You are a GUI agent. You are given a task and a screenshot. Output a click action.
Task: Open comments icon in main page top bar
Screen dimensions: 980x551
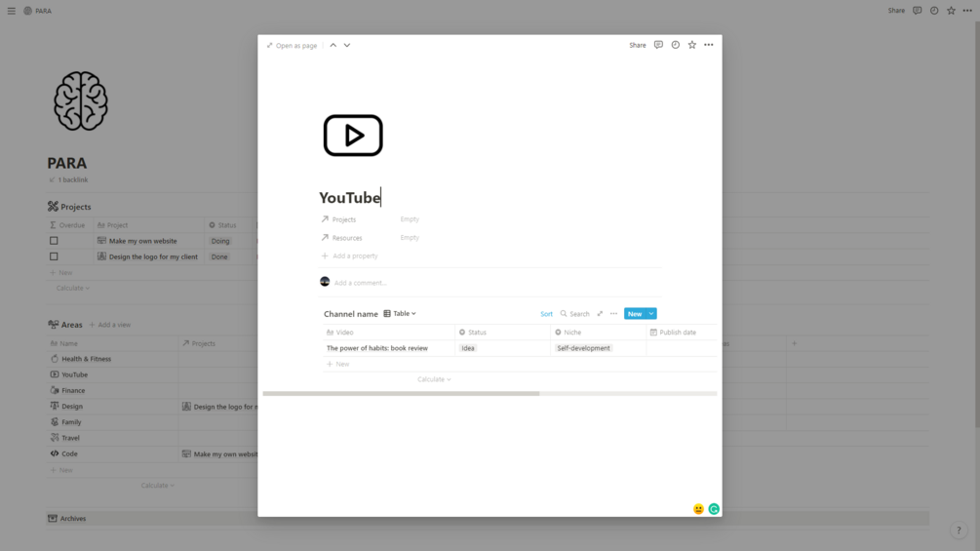[917, 11]
